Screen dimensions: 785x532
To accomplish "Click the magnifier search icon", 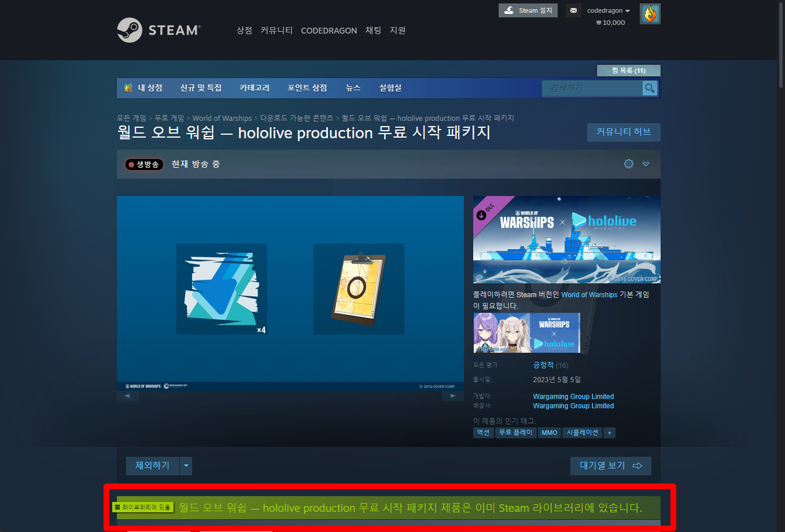I will (x=650, y=88).
